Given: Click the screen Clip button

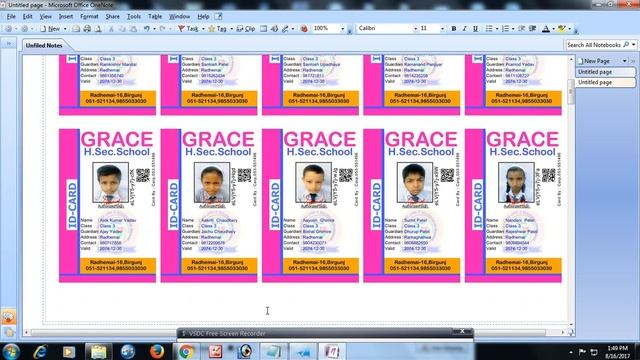Looking at the screenshot, I should (246, 29).
